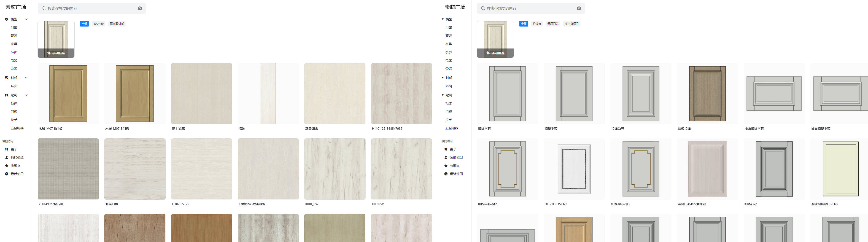Focus the search field in right panel
Viewport: 868px width, 242px height.
click(531, 8)
